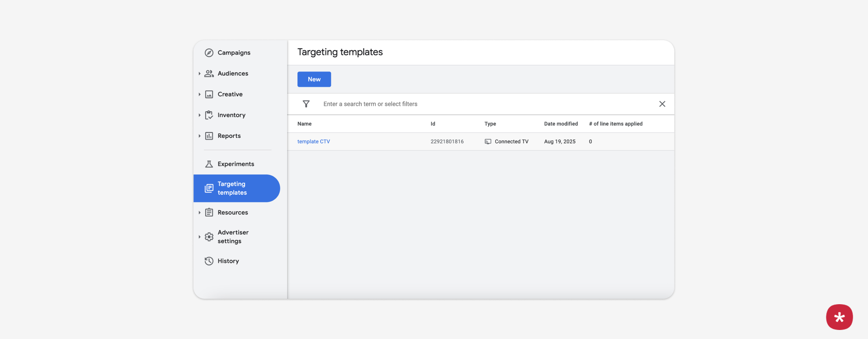The height and width of the screenshot is (339, 868).
Task: Click the Reports chart icon
Action: click(209, 136)
